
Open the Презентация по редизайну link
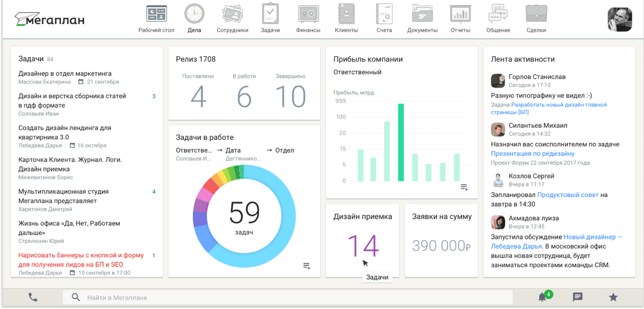pos(533,154)
